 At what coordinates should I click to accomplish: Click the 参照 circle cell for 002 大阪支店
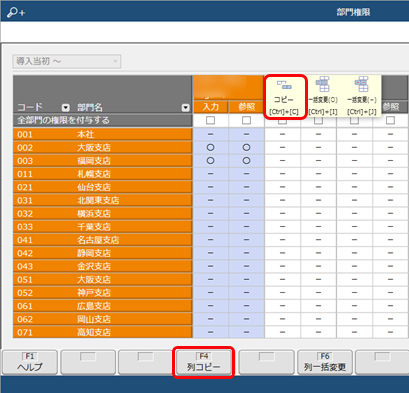246,148
